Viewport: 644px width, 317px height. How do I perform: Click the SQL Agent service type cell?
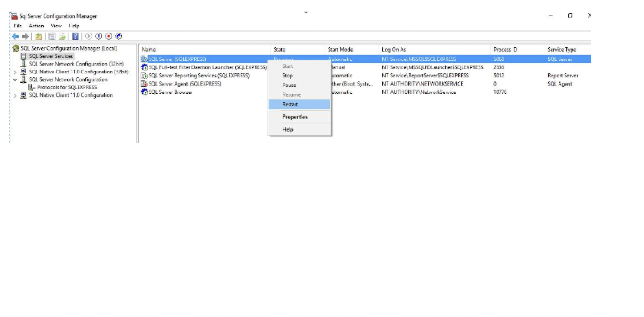(559, 84)
